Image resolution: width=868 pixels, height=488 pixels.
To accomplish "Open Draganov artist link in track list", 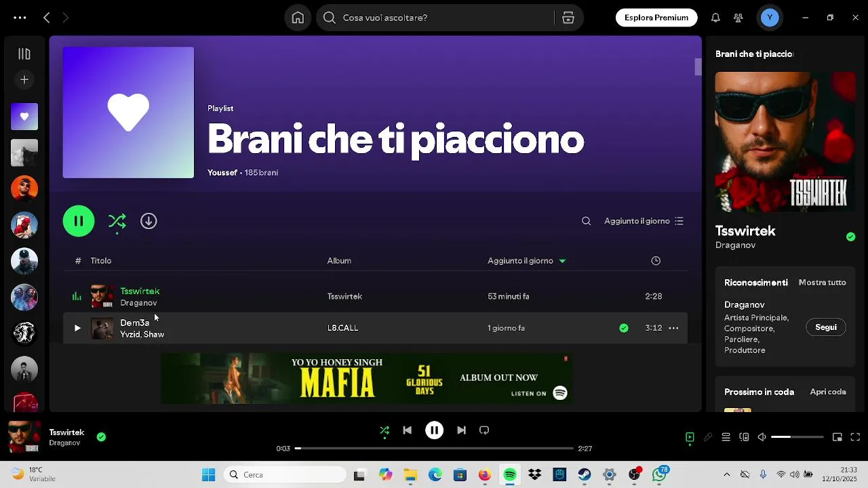I will [139, 303].
